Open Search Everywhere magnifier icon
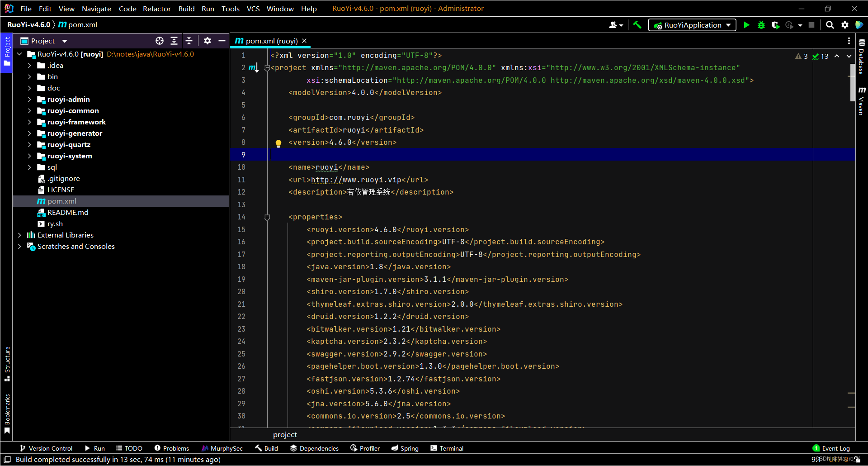 [830, 25]
